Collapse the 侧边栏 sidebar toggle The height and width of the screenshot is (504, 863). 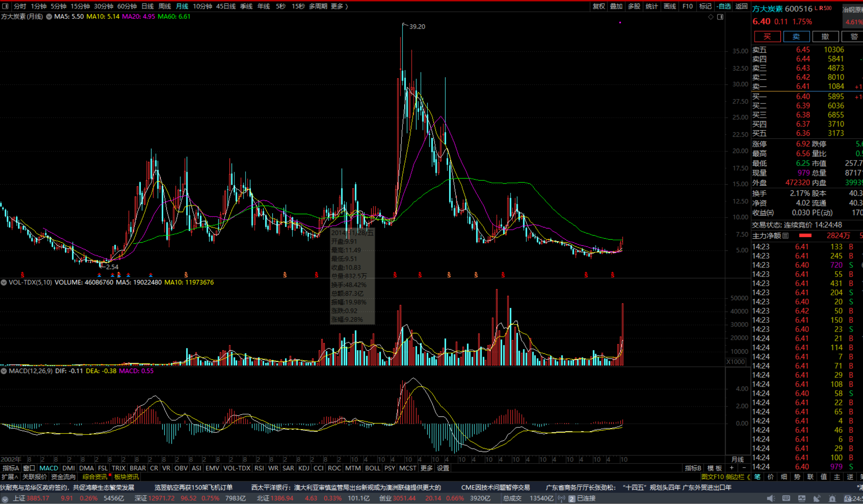coord(739,477)
